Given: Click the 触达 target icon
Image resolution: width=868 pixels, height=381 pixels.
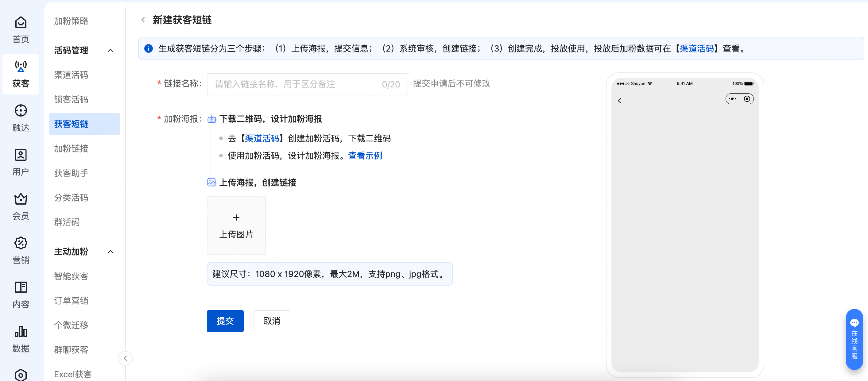Looking at the screenshot, I should coord(21,111).
